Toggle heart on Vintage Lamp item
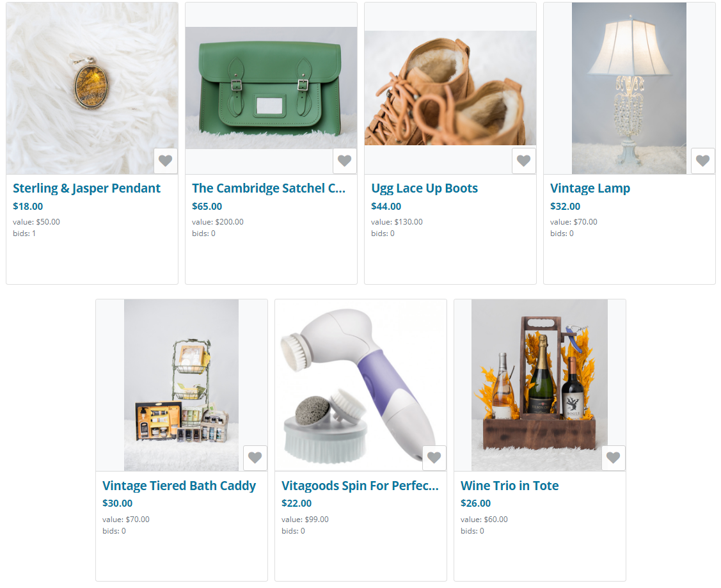Image resolution: width=721 pixels, height=588 pixels. (702, 161)
